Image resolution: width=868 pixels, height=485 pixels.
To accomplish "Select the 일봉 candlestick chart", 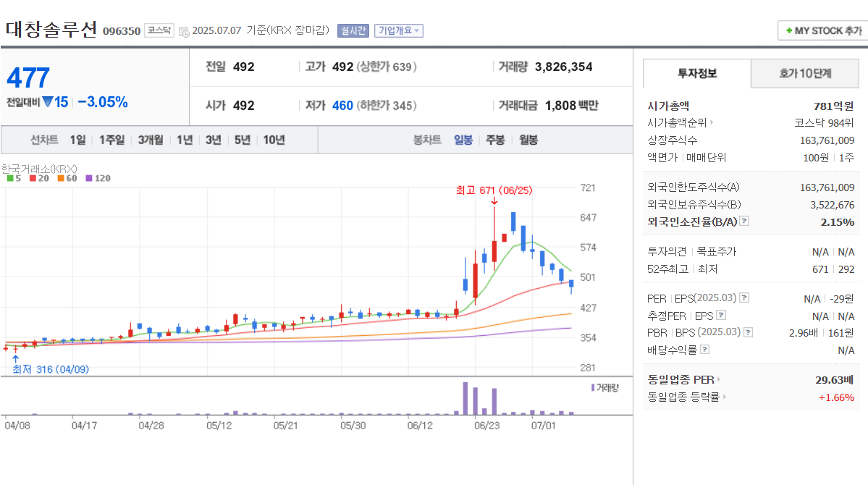I will point(463,140).
